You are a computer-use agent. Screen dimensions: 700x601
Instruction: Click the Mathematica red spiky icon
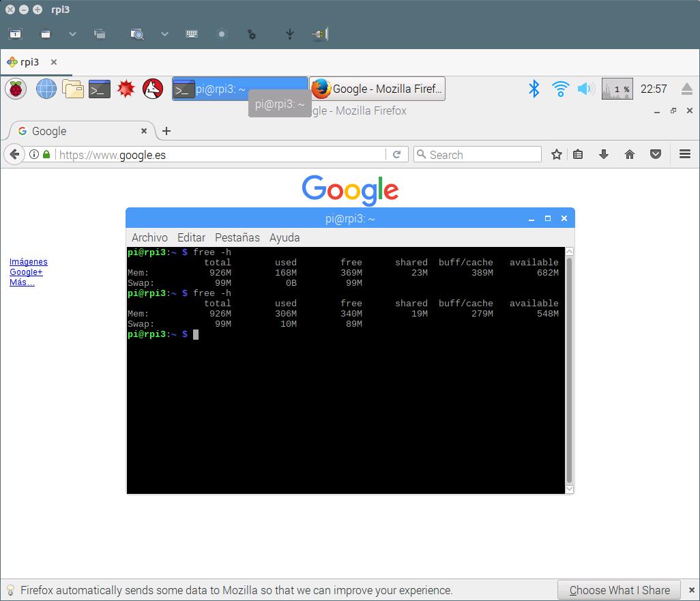tap(126, 89)
